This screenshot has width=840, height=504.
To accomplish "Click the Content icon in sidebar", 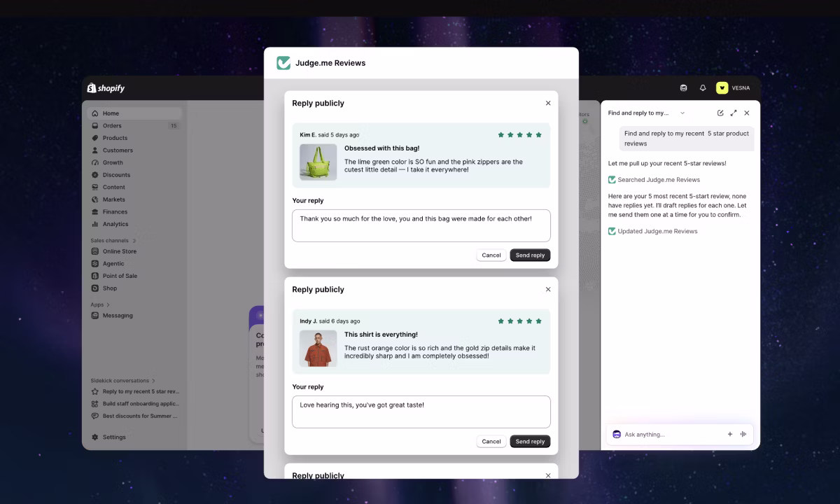I will point(95,187).
